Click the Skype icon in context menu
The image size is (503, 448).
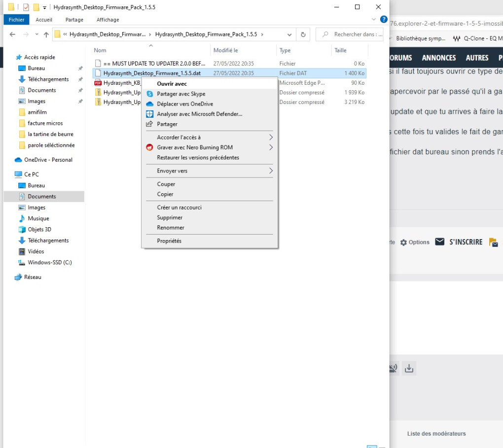pos(149,94)
